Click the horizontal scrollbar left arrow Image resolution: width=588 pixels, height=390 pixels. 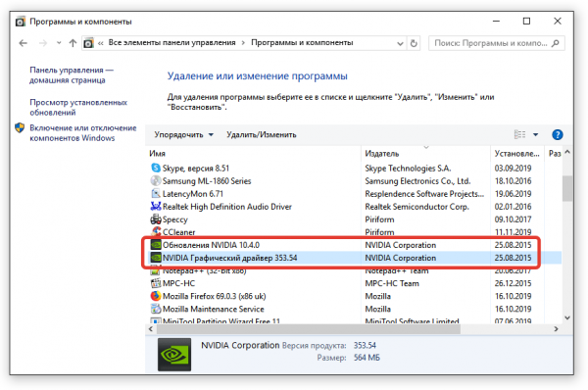(x=150, y=329)
